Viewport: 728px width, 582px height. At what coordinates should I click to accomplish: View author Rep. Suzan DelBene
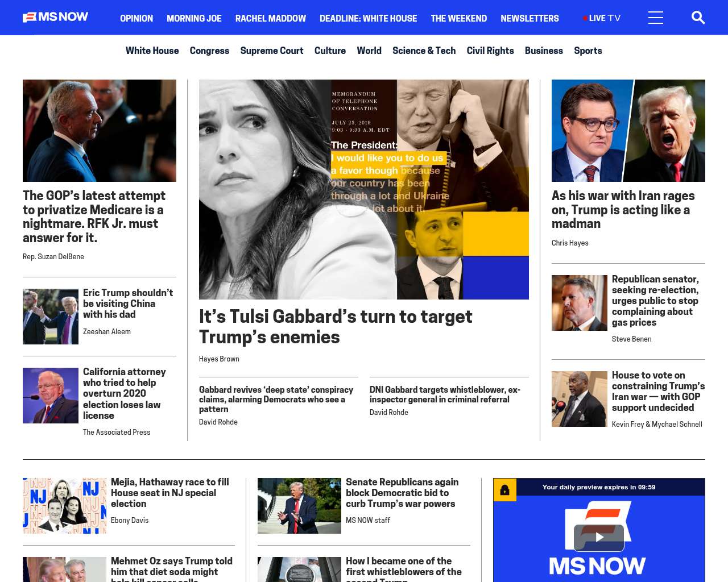[x=53, y=257]
